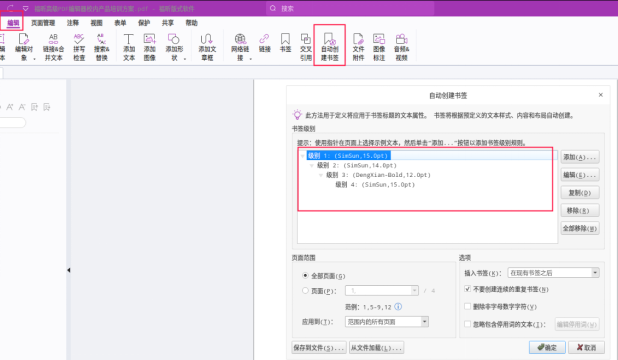618x360 pixels.
Task: Collapse the 级别 2 tree node
Action: 312,166
